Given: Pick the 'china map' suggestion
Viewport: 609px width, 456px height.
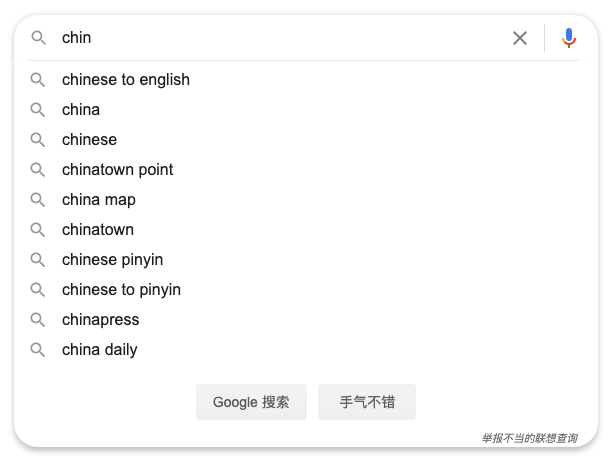Looking at the screenshot, I should tap(99, 200).
